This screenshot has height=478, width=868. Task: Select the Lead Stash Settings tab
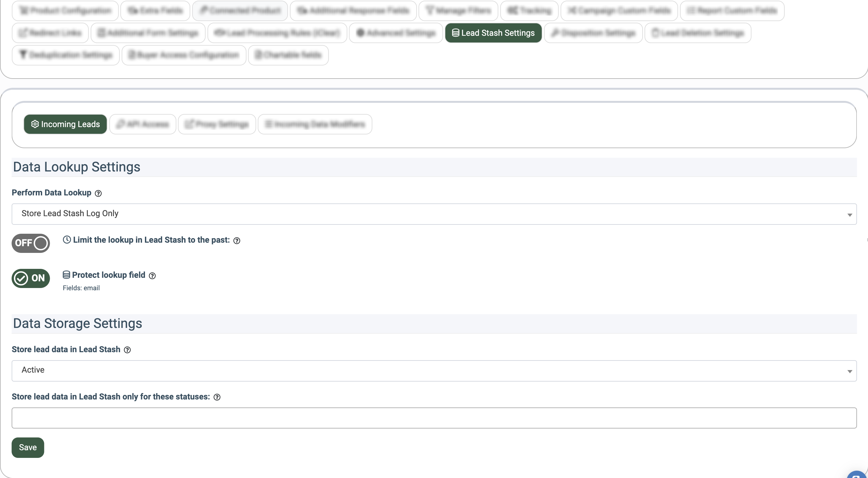point(493,33)
